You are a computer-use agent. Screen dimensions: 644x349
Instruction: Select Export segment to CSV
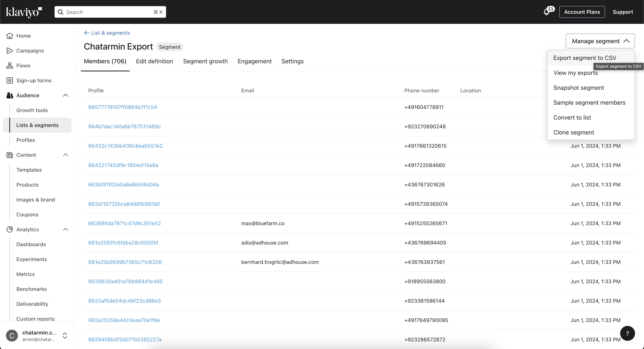pos(585,58)
